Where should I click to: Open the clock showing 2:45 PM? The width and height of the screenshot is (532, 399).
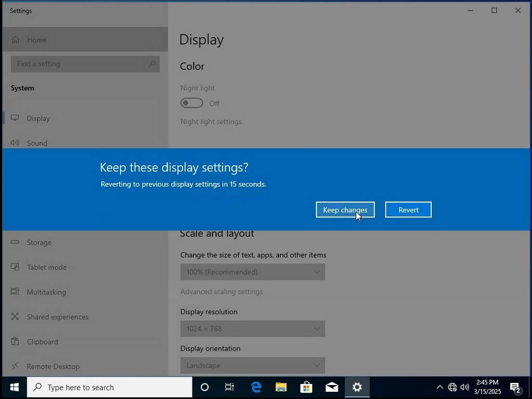pos(487,387)
